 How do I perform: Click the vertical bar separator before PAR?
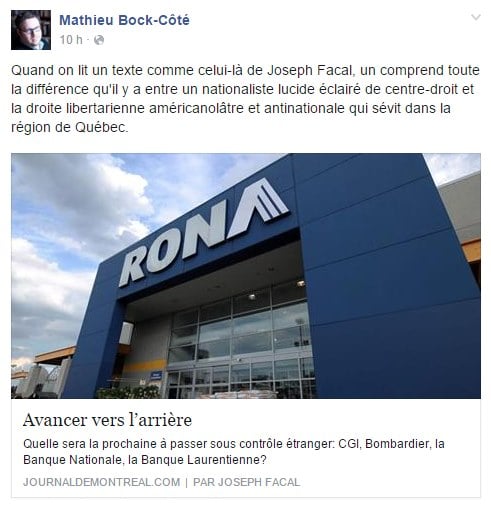tap(186, 482)
